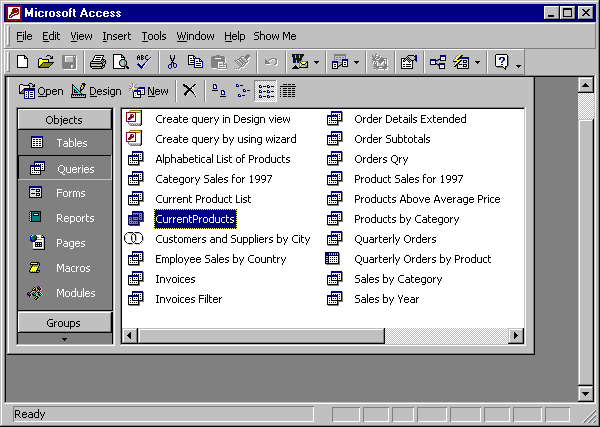The height and width of the screenshot is (427, 600).
Task: Click the horizontal scrollbar thumb of query list
Action: (x=261, y=336)
